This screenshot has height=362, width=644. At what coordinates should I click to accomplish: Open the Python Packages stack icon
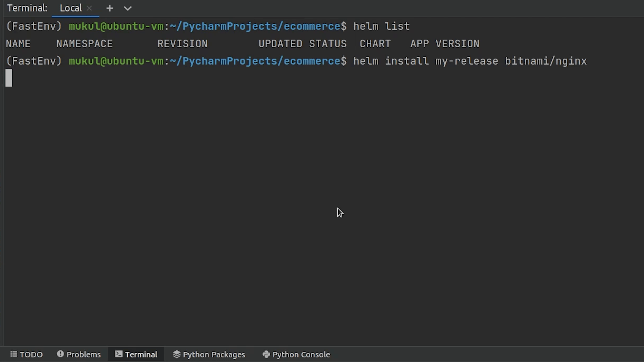pyautogui.click(x=176, y=354)
